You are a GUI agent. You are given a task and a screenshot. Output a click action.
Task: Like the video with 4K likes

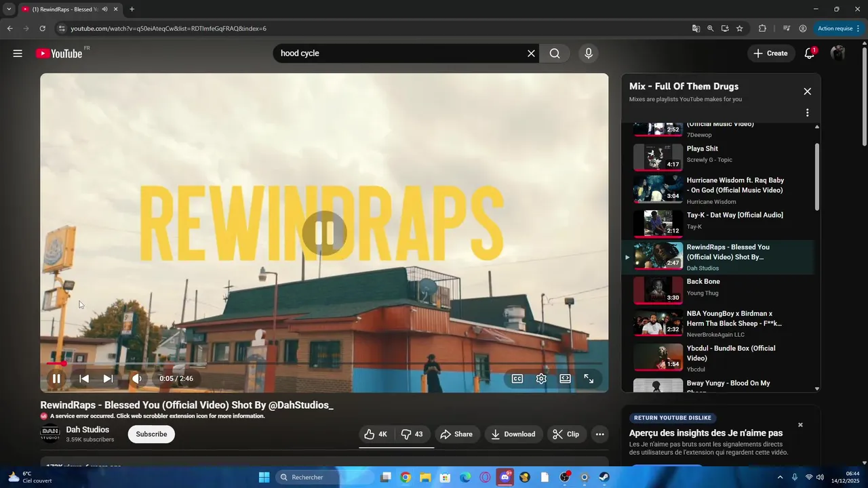tap(376, 434)
